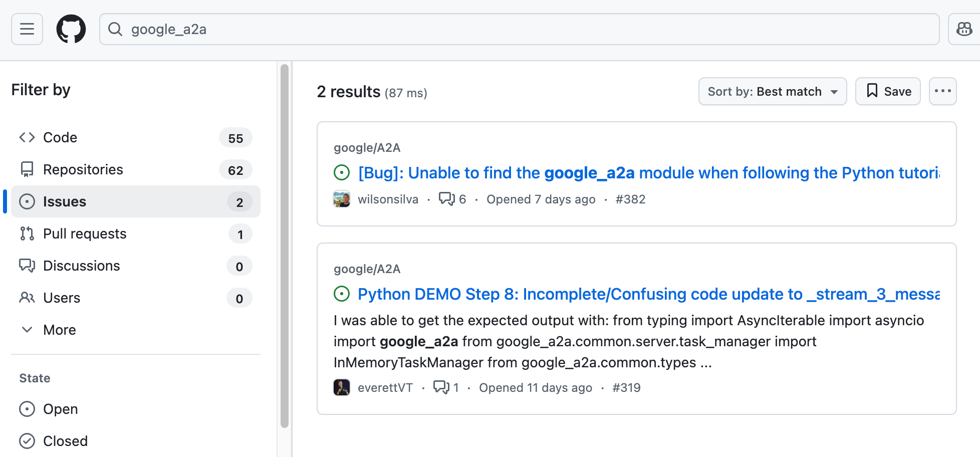Click inside the search input field

tap(351, 29)
